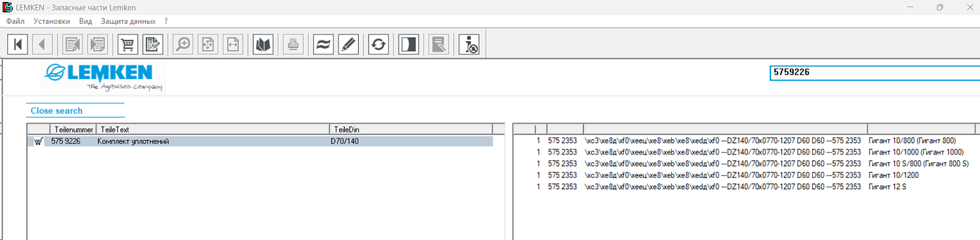980x240 pixels.
Task: Click the printer icon
Action: (x=293, y=44)
